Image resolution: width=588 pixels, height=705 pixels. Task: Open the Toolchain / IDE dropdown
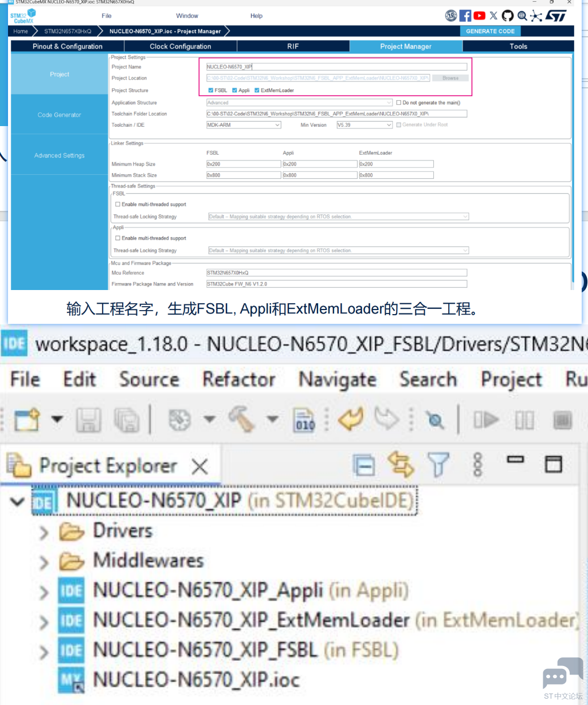coord(244,125)
